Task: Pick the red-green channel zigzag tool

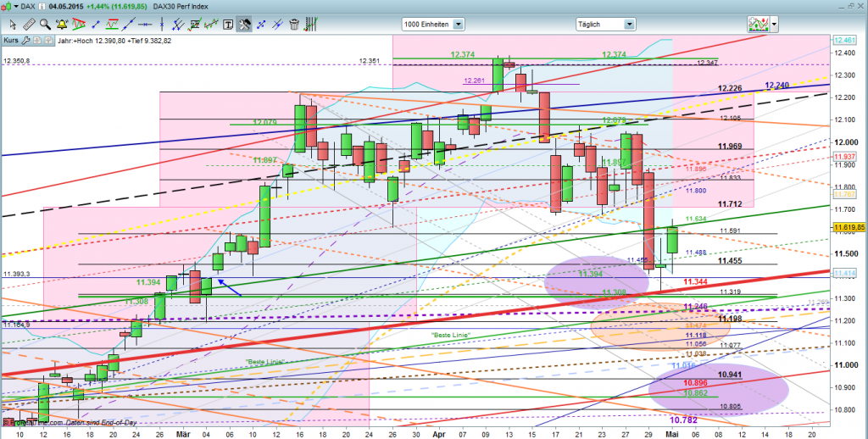Action: pyautogui.click(x=113, y=25)
